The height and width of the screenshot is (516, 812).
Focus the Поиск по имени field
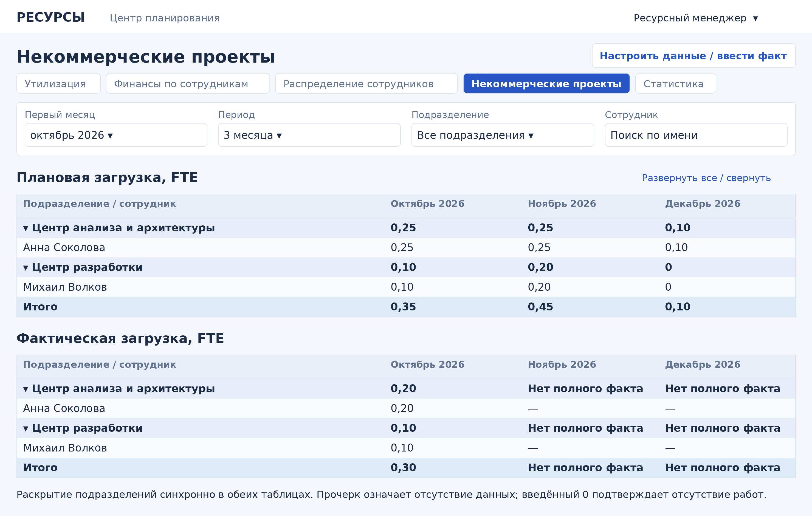pos(696,135)
